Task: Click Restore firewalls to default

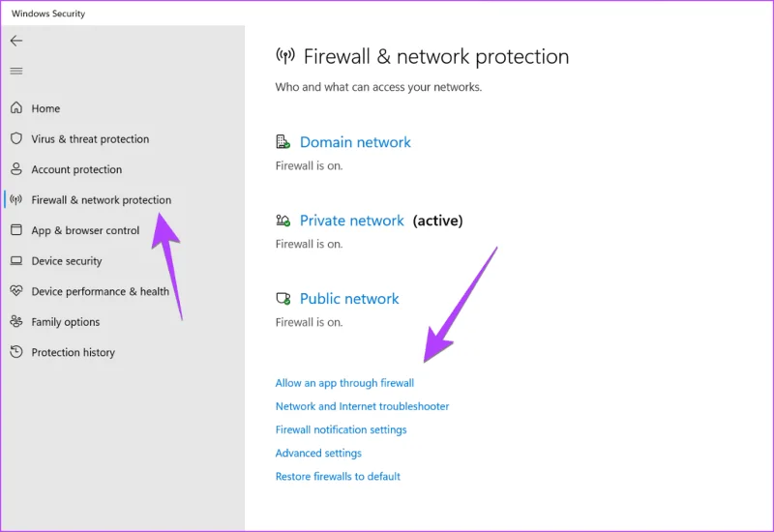Action: (x=338, y=476)
